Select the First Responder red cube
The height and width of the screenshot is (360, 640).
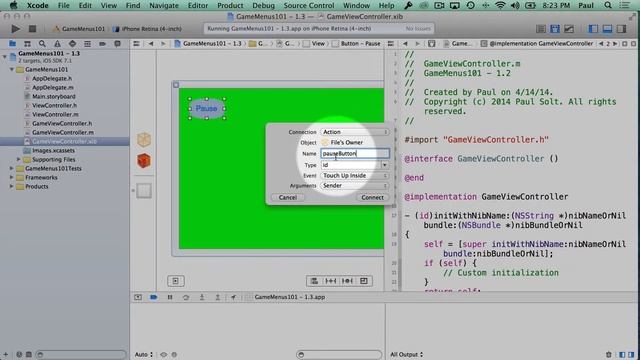click(x=144, y=161)
